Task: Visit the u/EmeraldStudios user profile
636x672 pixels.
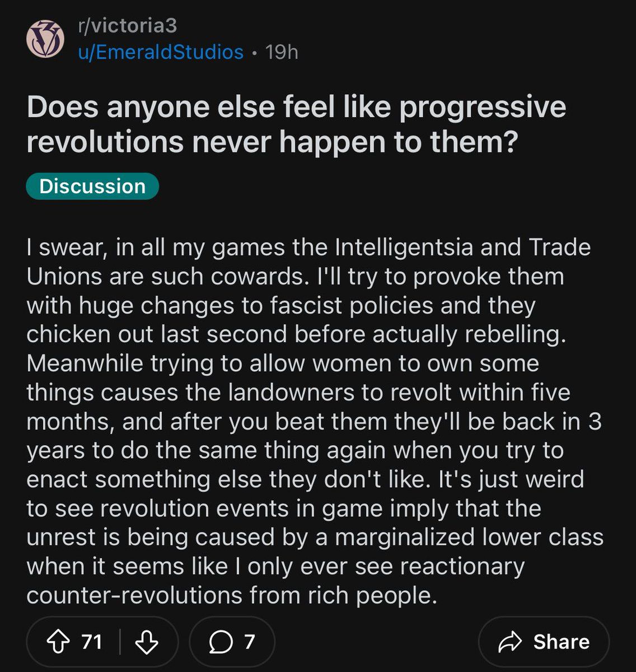Action: [161, 52]
